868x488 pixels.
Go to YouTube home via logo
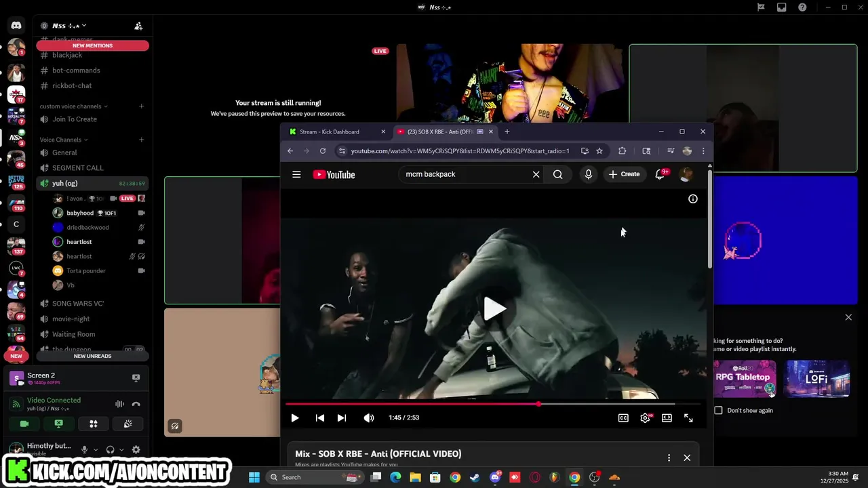334,174
